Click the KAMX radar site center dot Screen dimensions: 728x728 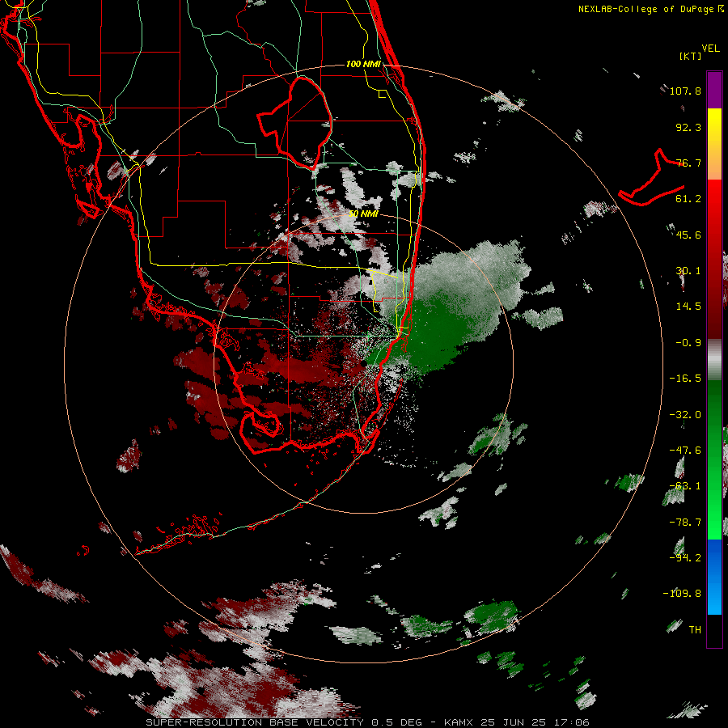(364, 363)
